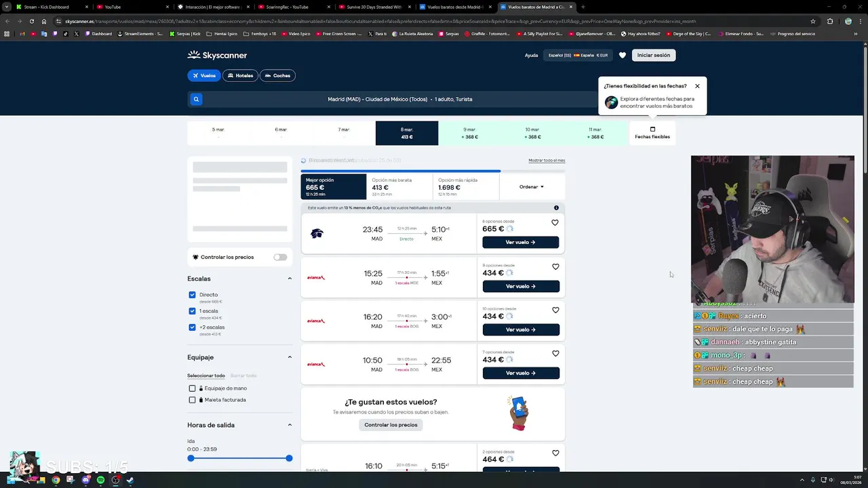Switch to Stream - Kick Dashboard tab
Screen dimensions: 868x488
coord(52,7)
